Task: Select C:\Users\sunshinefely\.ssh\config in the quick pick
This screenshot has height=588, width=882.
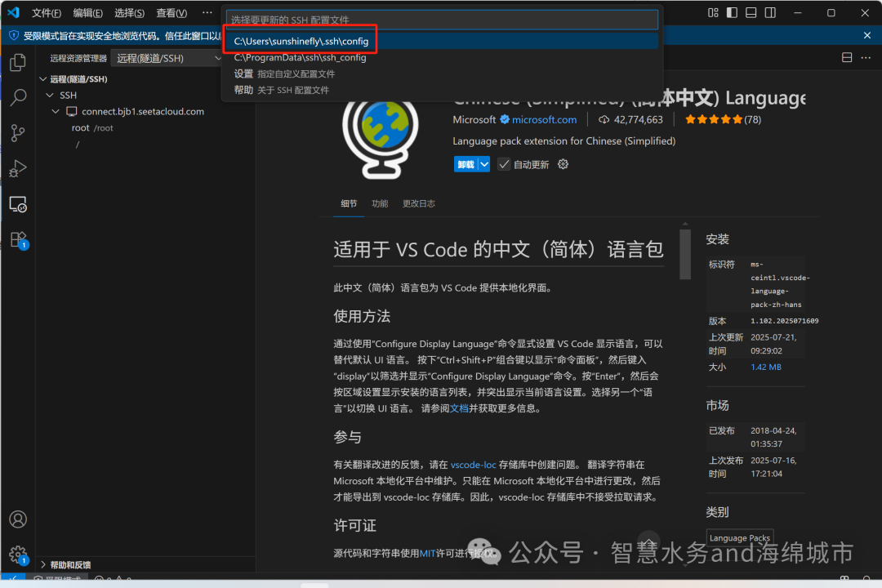Action: point(300,39)
